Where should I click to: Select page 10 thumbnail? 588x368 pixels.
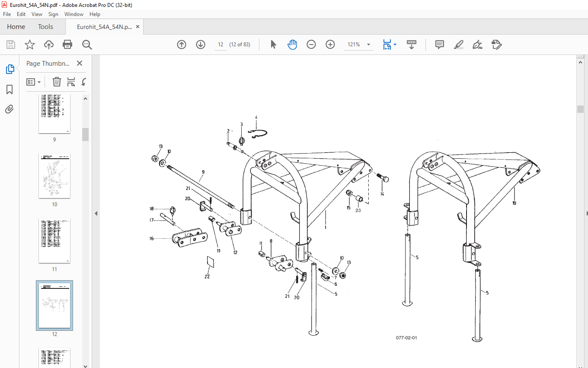[x=54, y=176]
